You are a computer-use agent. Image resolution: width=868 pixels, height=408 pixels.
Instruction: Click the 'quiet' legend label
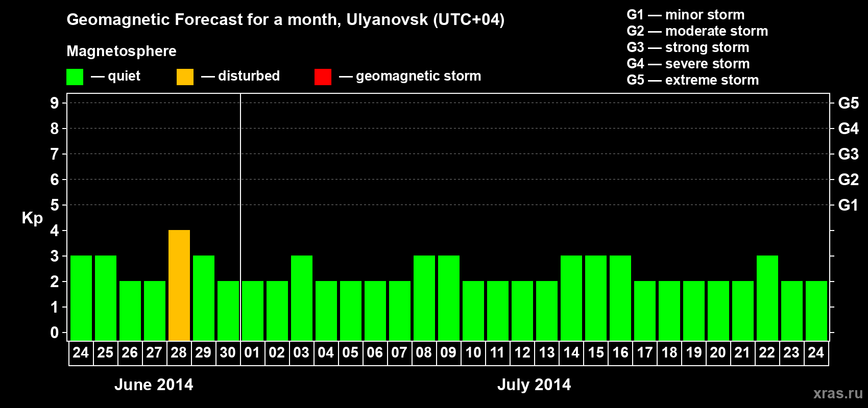124,76
